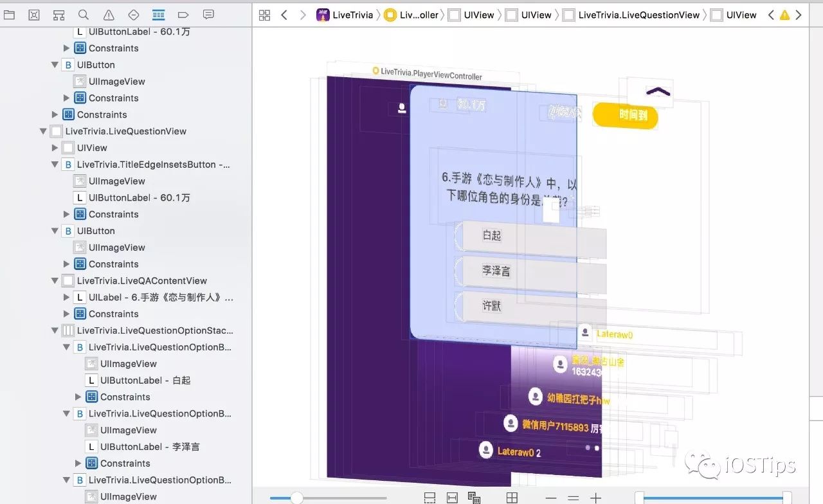Image resolution: width=823 pixels, height=504 pixels.
Task: Select the Lateraw0 2 comment in canvas
Action: (511, 451)
